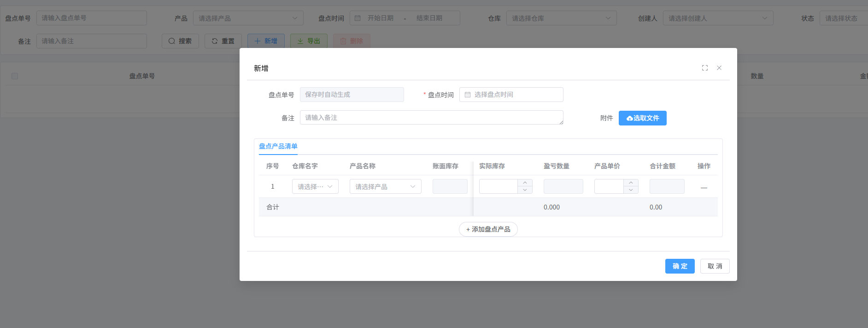The height and width of the screenshot is (328, 868).
Task: Open the 请选择产品 dropdown in row 1
Action: 386,186
